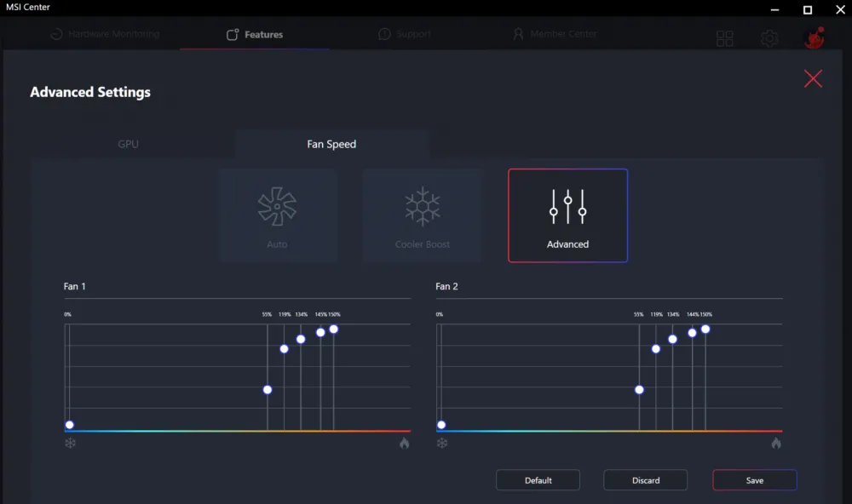Viewport: 852px width, 504px height.
Task: Click Fan 2 snowflake cold-end icon
Action: pos(442,443)
